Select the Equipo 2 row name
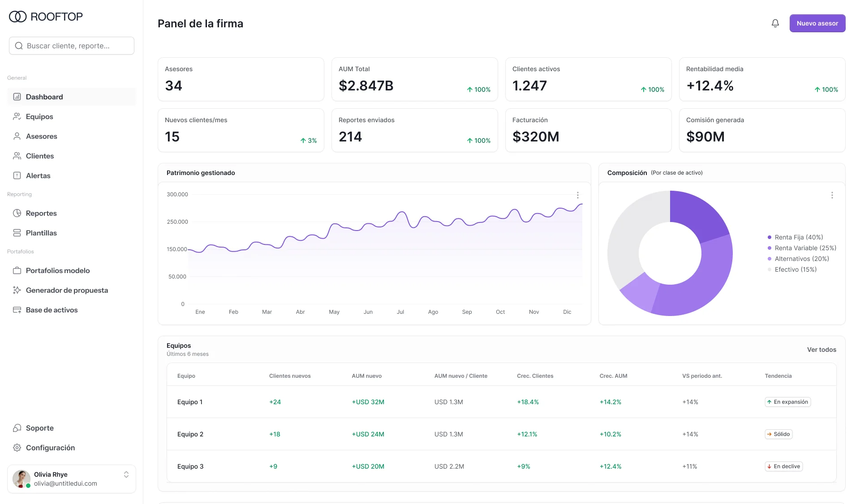The image size is (860, 504). pos(190,434)
